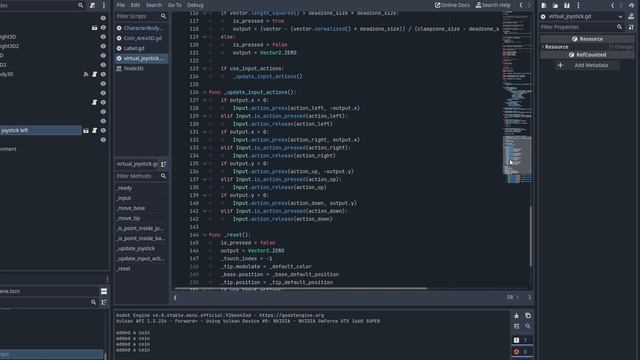Open Inspector property tools icon beside filter
Viewport: 640px width, 360px height.
tap(631, 27)
